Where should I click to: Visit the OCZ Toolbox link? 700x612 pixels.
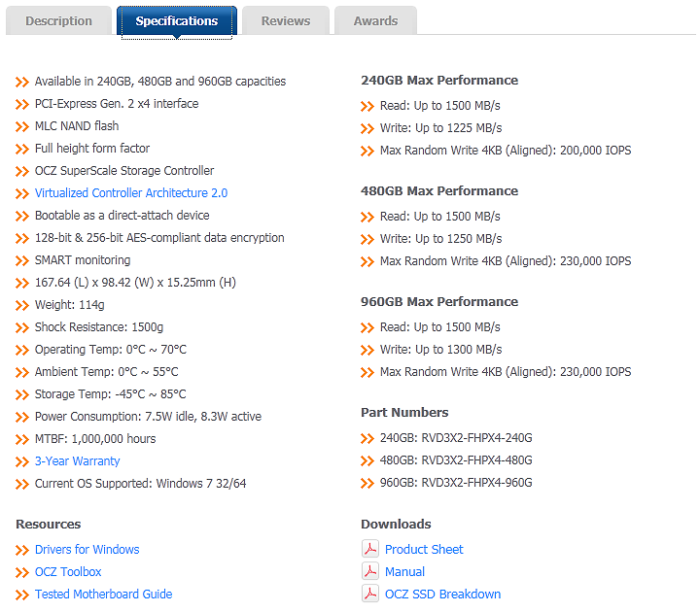pos(68,572)
